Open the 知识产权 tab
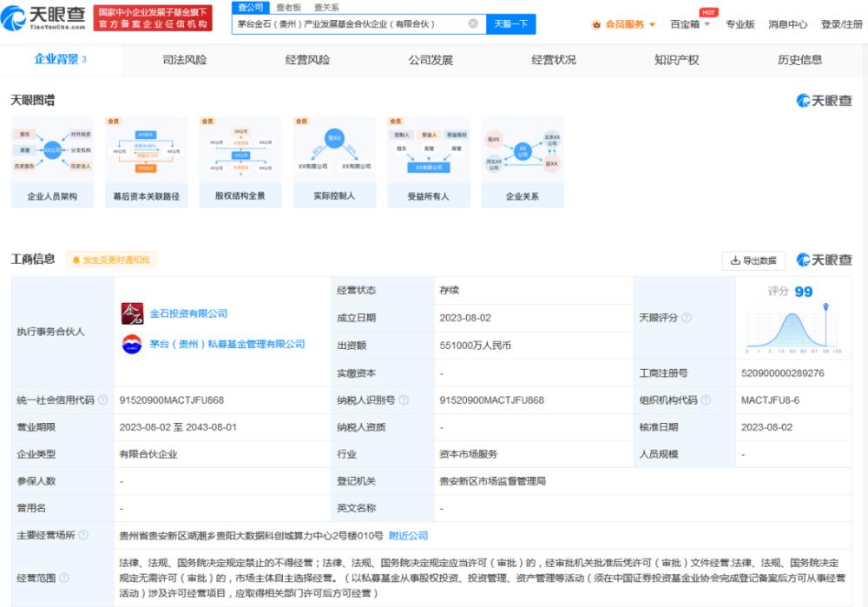868x607 pixels. (676, 60)
